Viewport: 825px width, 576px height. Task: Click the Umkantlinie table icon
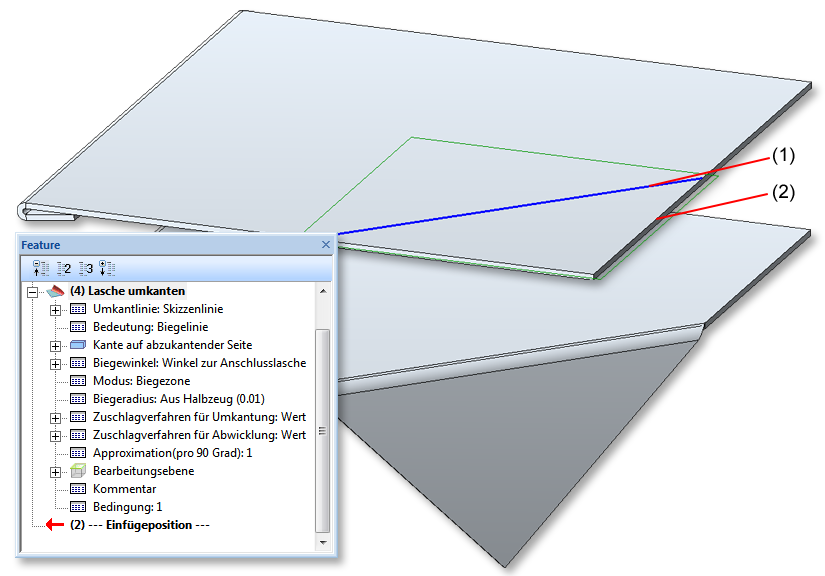point(78,309)
